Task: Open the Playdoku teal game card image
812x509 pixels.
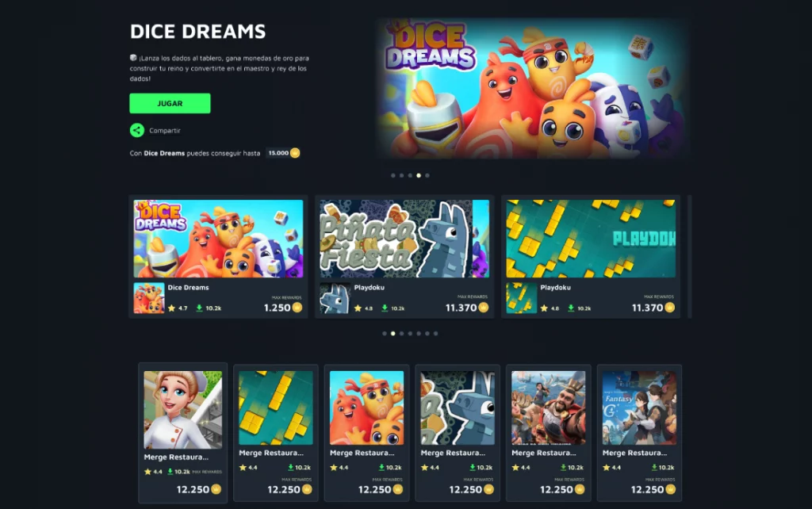Action: pos(591,239)
